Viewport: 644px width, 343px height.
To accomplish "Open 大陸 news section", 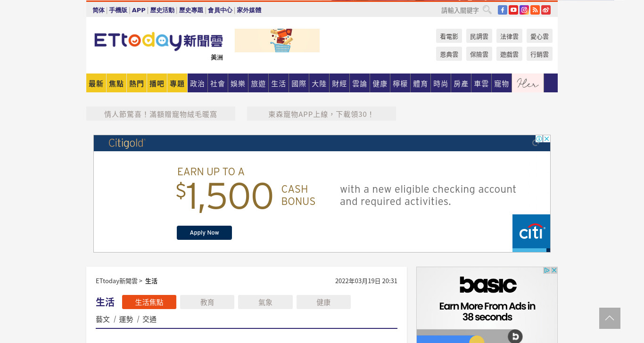I will [319, 83].
